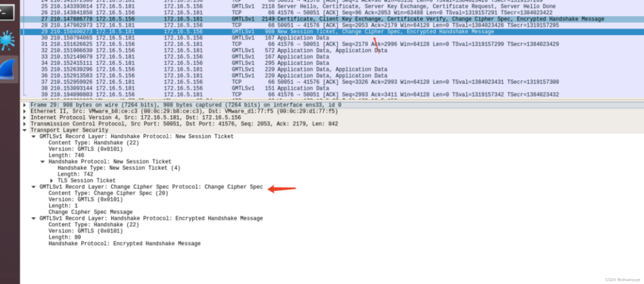Expand the Frame 29 details row
644x284 pixels.
(25, 105)
